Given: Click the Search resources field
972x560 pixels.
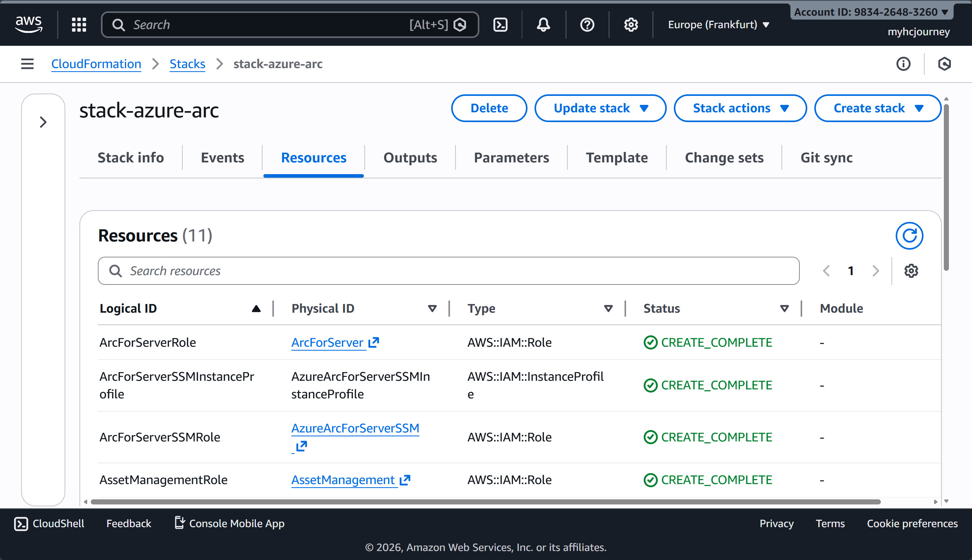Looking at the screenshot, I should click(448, 271).
